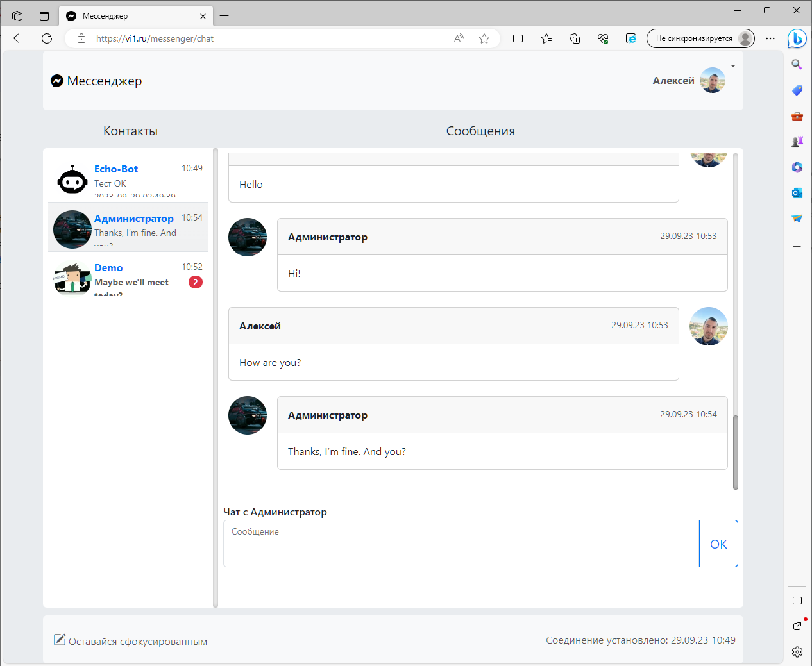Click the compose icon beside Оставайся сфокусированным
812x666 pixels.
[60, 640]
